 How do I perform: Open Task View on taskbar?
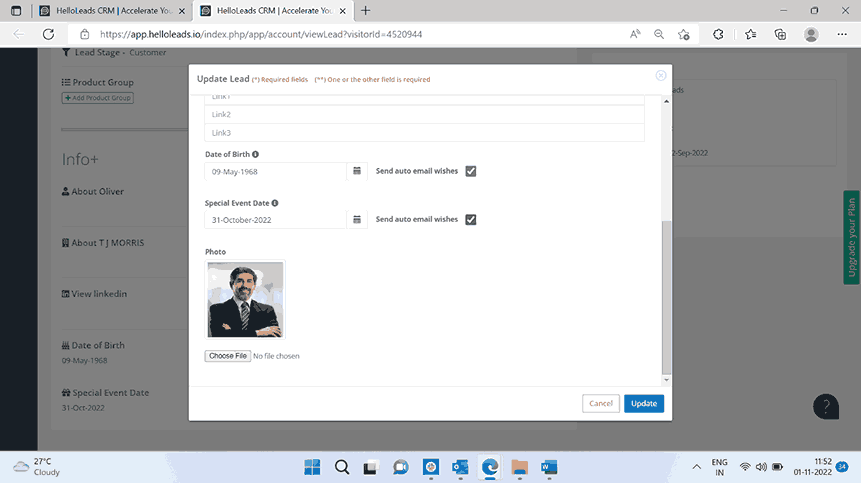(x=371, y=467)
